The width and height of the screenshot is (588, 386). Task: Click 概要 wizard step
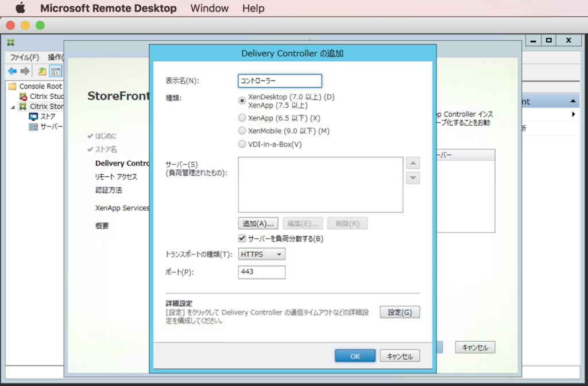click(x=102, y=226)
